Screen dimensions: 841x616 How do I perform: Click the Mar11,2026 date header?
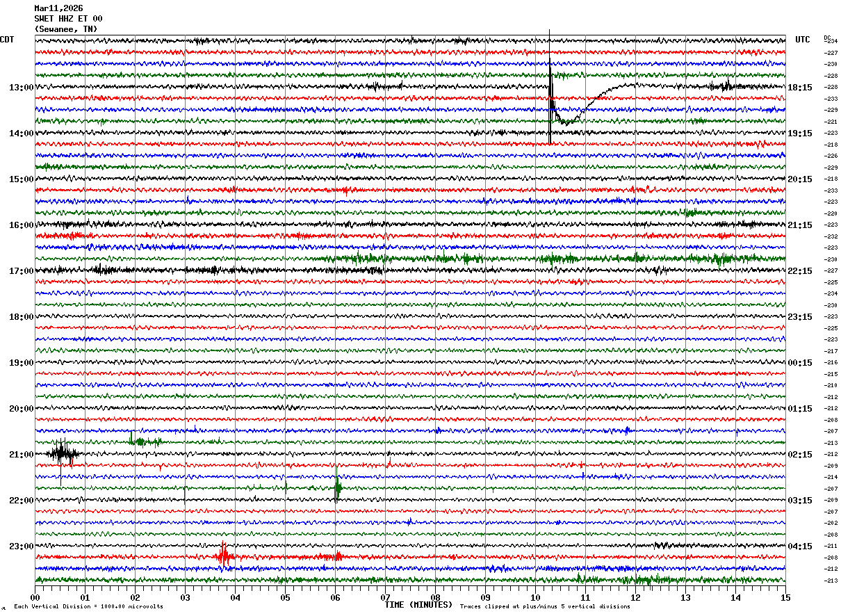pos(58,8)
